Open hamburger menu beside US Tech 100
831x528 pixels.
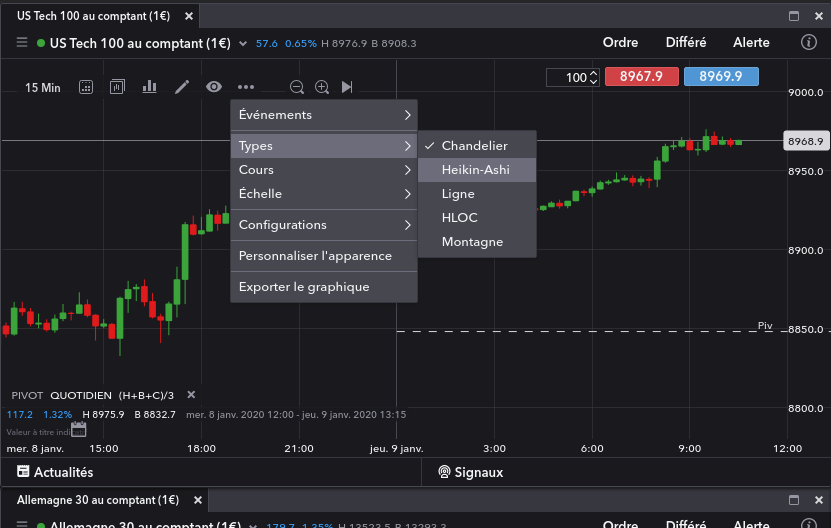pyautogui.click(x=22, y=43)
